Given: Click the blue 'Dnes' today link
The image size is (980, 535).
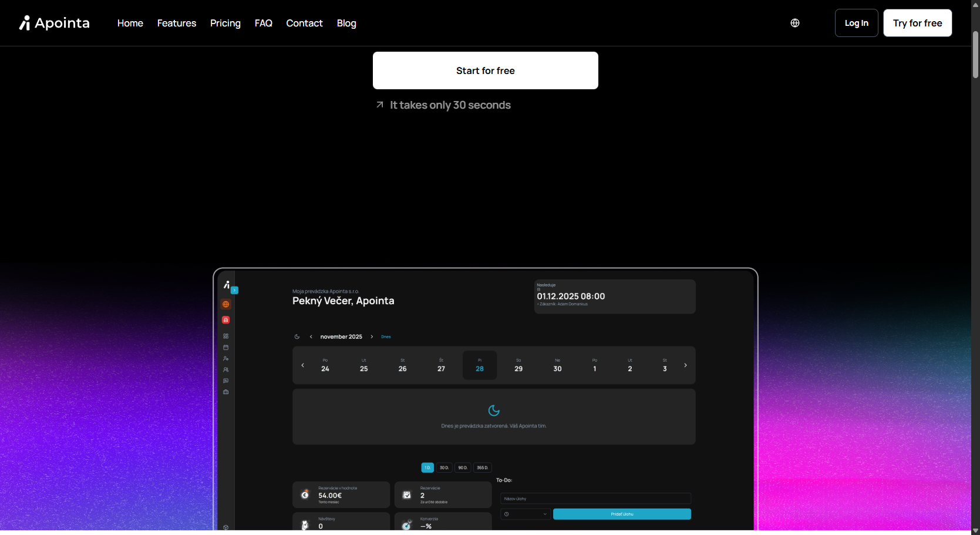Looking at the screenshot, I should [386, 337].
